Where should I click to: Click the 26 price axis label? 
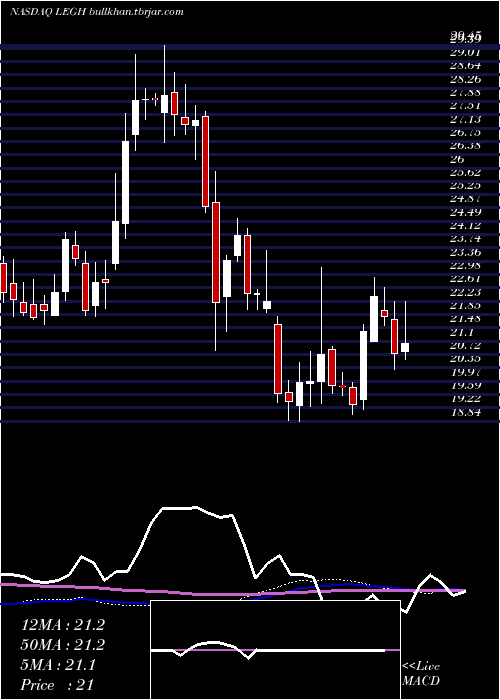point(458,159)
